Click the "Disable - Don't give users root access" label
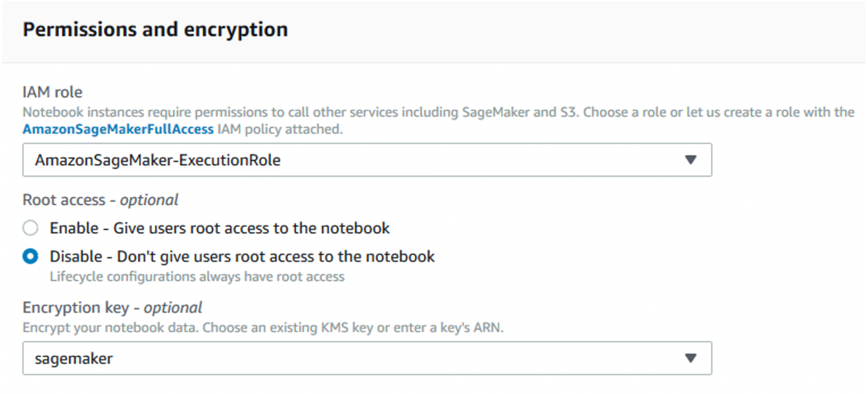 (x=243, y=257)
